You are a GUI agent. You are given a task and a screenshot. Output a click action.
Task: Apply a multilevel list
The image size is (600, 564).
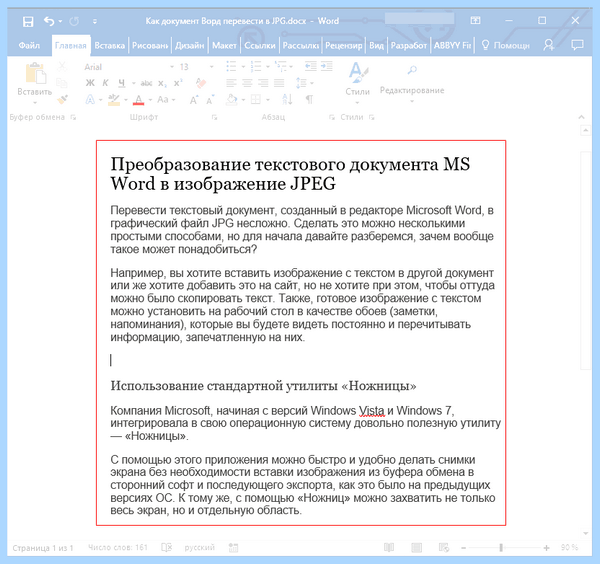coord(281,67)
